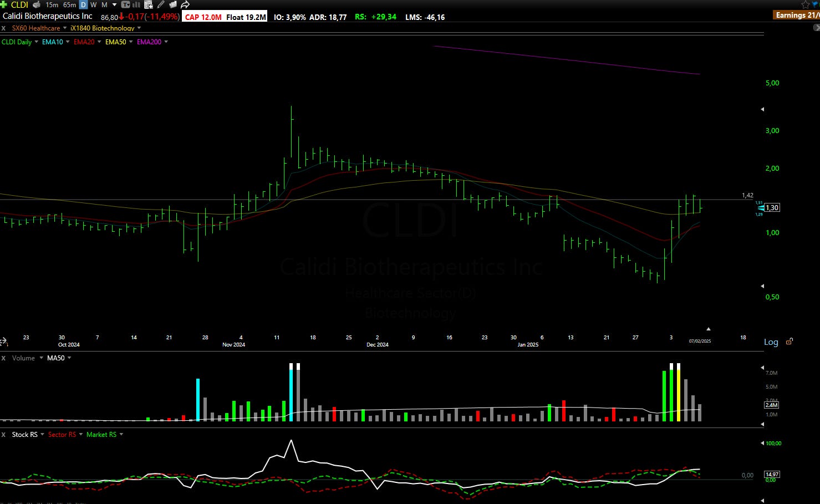
Task: Click the 1,30 current price tag
Action: [772, 208]
